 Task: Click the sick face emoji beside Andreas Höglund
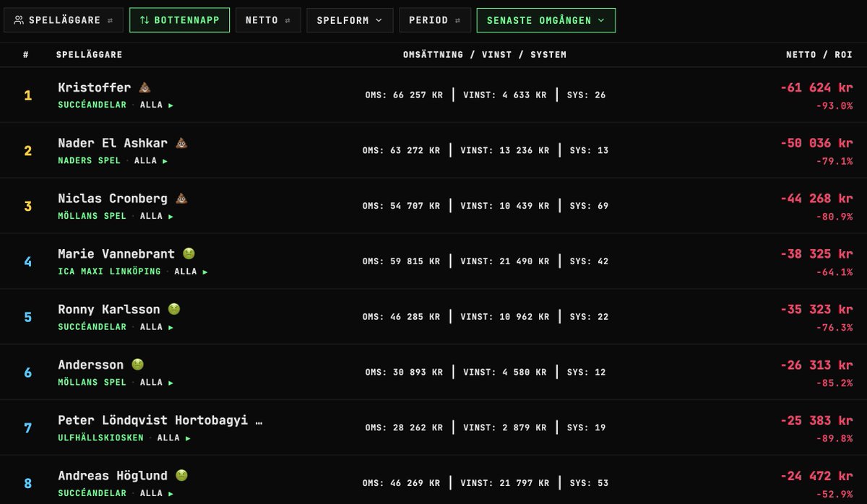181,476
